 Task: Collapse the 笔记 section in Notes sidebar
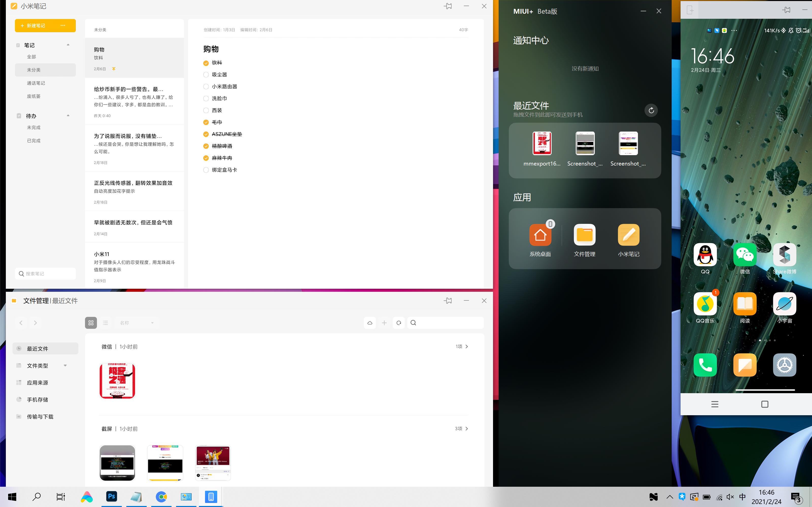point(68,45)
